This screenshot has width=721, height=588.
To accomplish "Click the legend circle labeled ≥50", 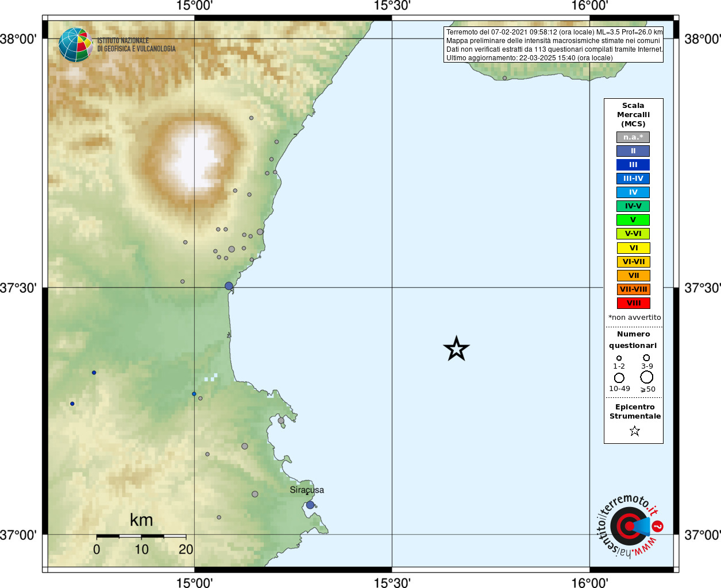I will (647, 377).
